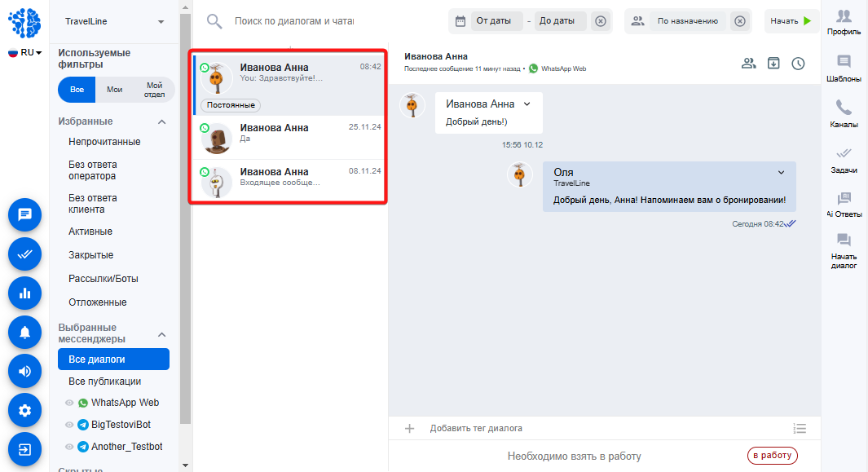The width and height of the screenshot is (868, 472).
Task: Click the blue notification bell button
Action: pos(25,333)
